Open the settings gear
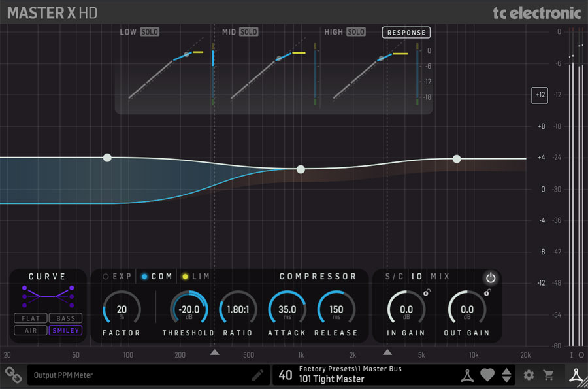This screenshot has height=389, width=588. pos(529,375)
